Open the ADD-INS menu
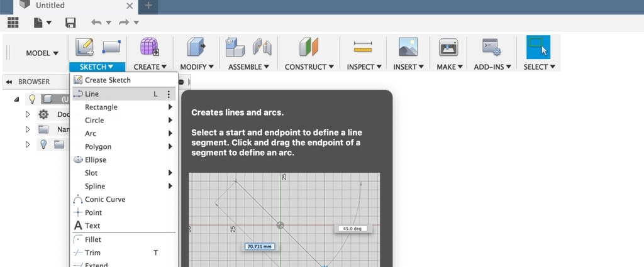The width and height of the screenshot is (644, 267). click(492, 67)
